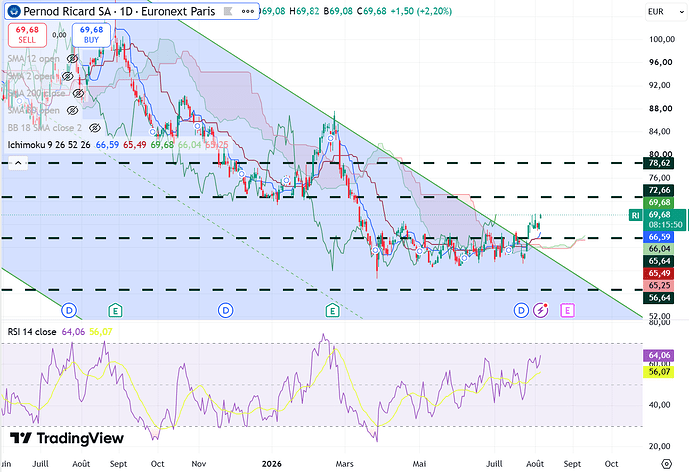The width and height of the screenshot is (689, 472).
Task: Click the countdown timer 08:15:50 label
Action: 666,225
